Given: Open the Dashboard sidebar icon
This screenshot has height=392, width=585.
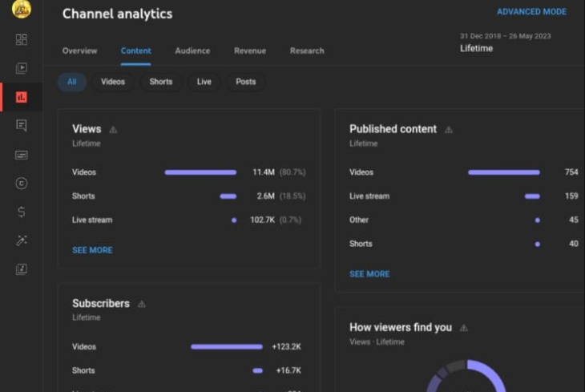Looking at the screenshot, I should coord(22,39).
